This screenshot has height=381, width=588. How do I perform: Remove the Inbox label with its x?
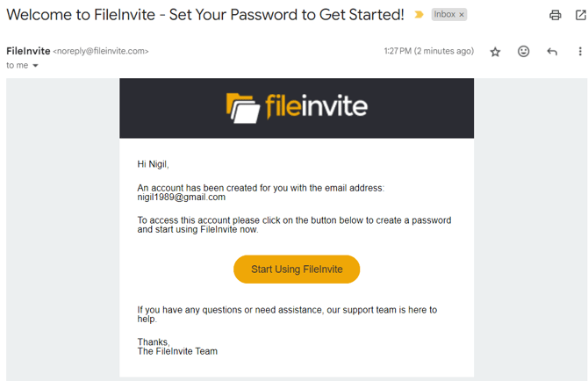(462, 15)
